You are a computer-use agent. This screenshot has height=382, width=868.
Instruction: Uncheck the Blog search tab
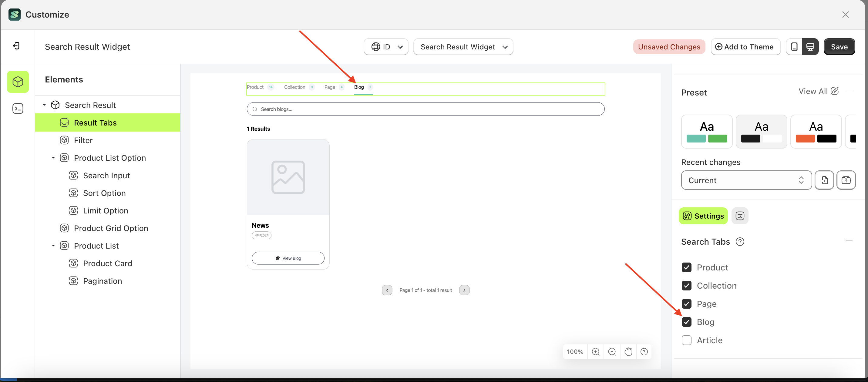pos(686,322)
